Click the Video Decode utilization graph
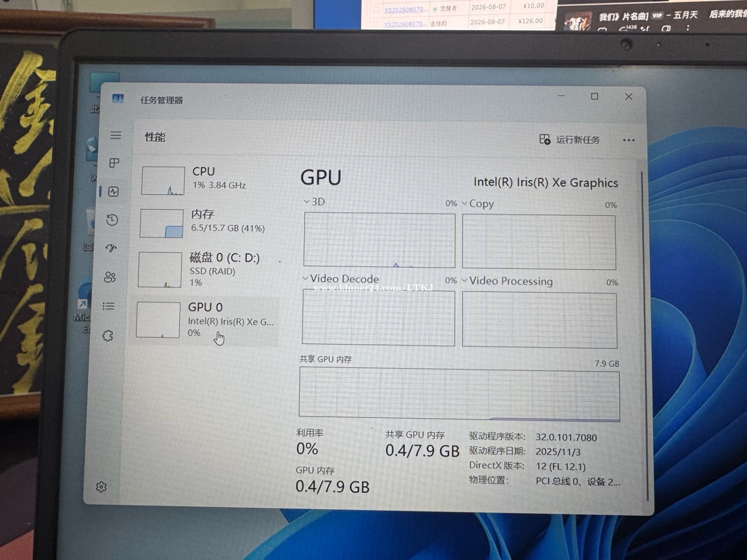The height and width of the screenshot is (560, 747). (378, 318)
